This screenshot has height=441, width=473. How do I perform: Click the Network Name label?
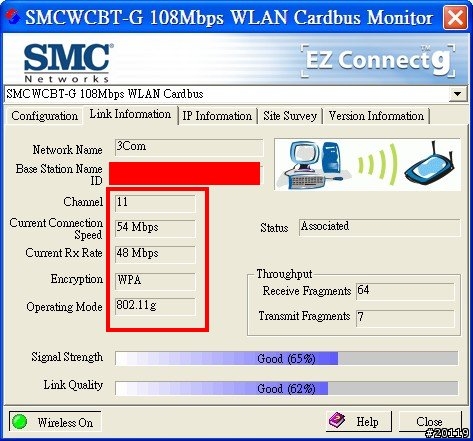[67, 150]
